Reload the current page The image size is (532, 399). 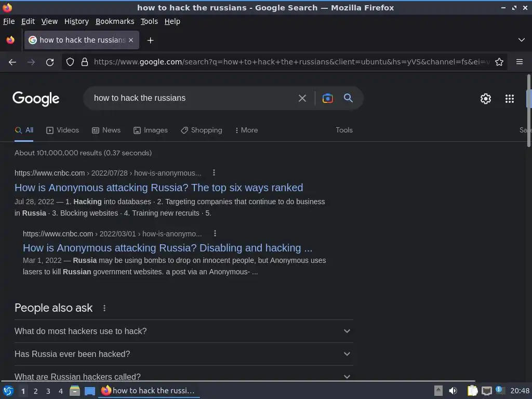pyautogui.click(x=50, y=62)
